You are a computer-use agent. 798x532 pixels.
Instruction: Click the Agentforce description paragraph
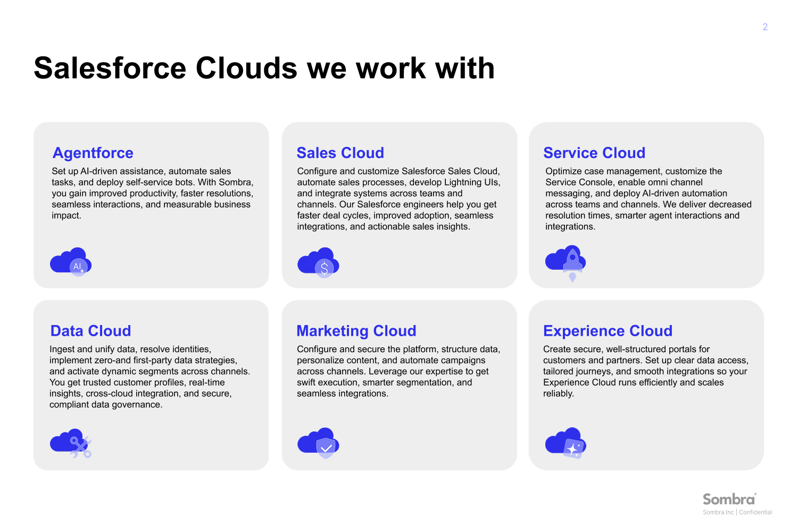[152, 193]
